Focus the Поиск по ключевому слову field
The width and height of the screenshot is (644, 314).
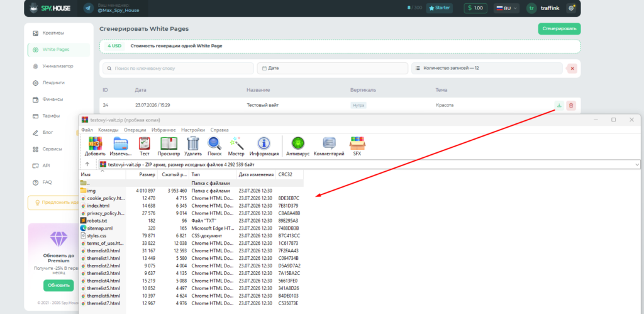coord(178,68)
